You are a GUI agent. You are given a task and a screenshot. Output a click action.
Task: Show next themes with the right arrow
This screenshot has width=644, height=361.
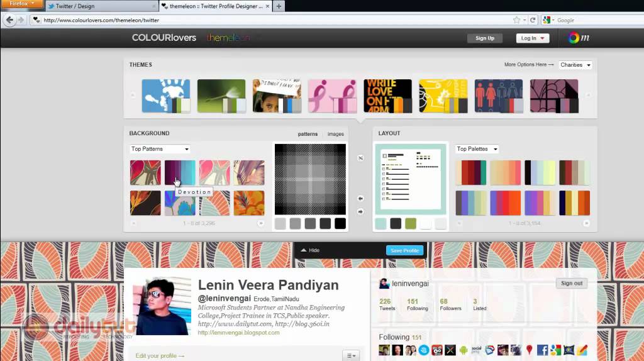pyautogui.click(x=588, y=95)
